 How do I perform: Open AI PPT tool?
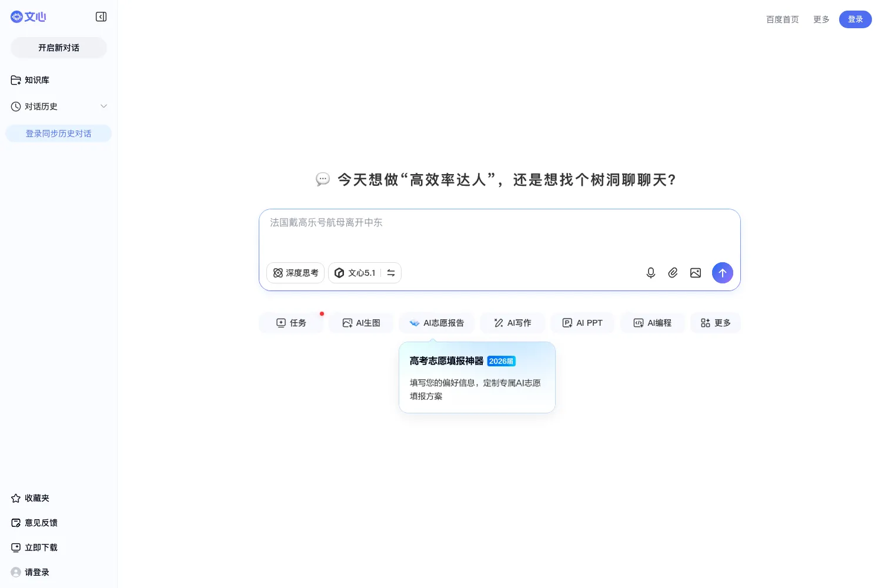coord(583,323)
